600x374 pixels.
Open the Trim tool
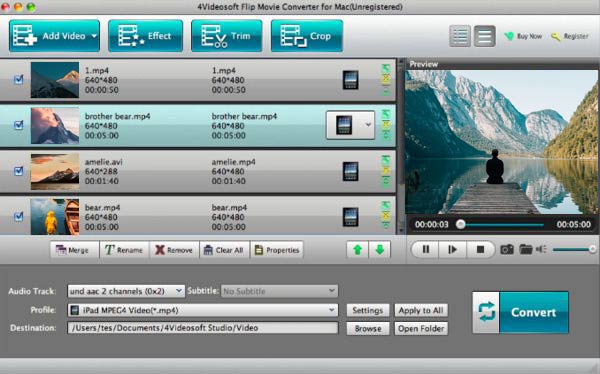pos(227,36)
